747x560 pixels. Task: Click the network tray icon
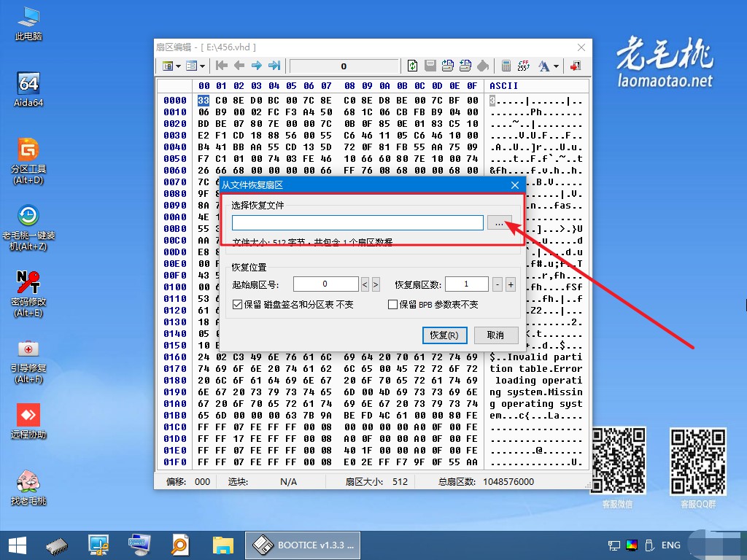[x=614, y=545]
